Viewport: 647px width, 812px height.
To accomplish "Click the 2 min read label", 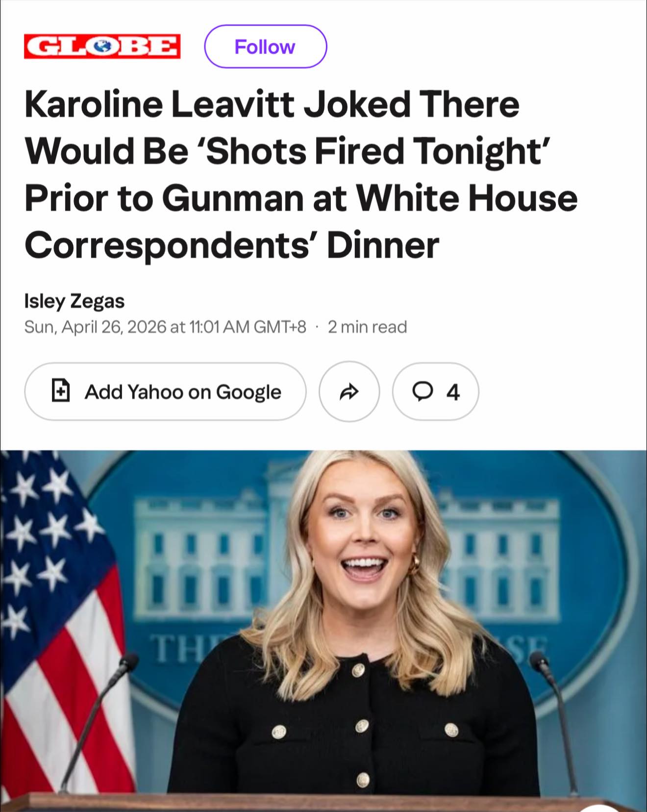I will [x=367, y=327].
